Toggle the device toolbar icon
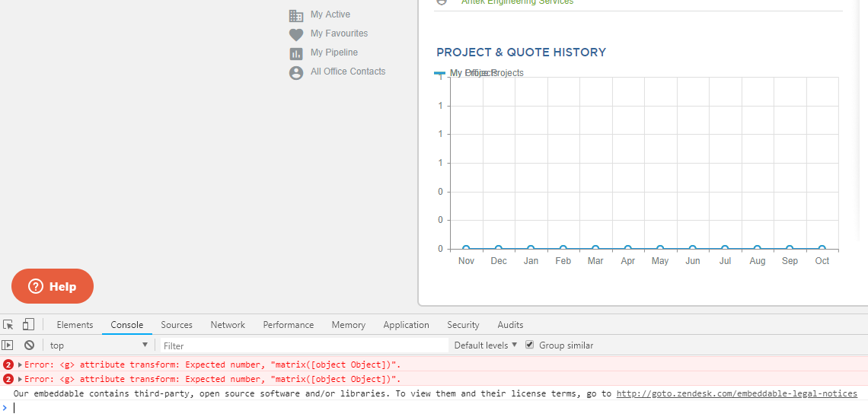 28,325
